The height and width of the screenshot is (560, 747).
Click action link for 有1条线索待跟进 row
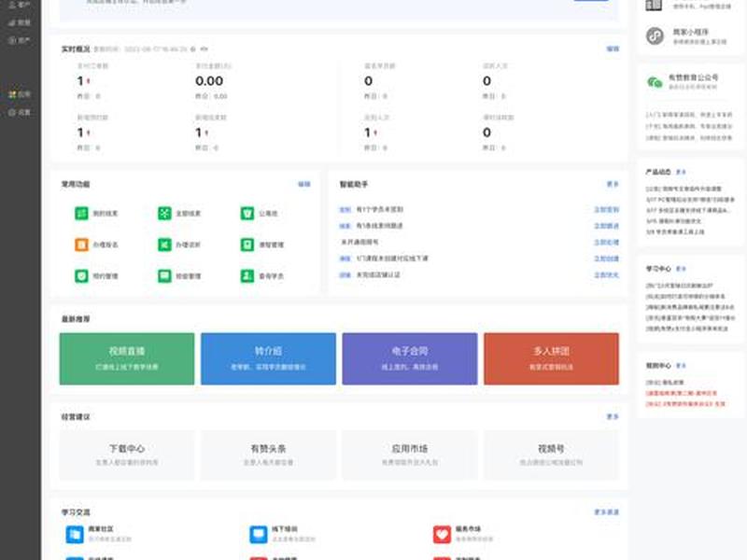(x=606, y=226)
